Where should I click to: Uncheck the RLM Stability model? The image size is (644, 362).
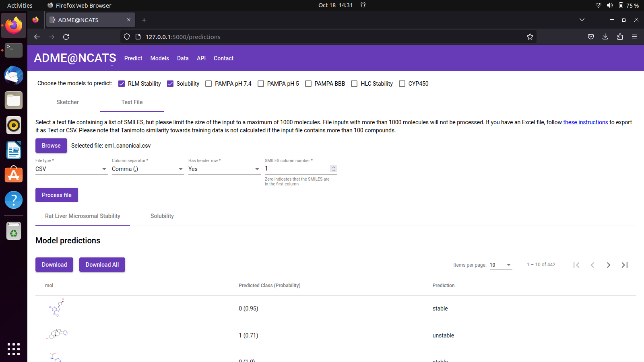click(x=122, y=84)
